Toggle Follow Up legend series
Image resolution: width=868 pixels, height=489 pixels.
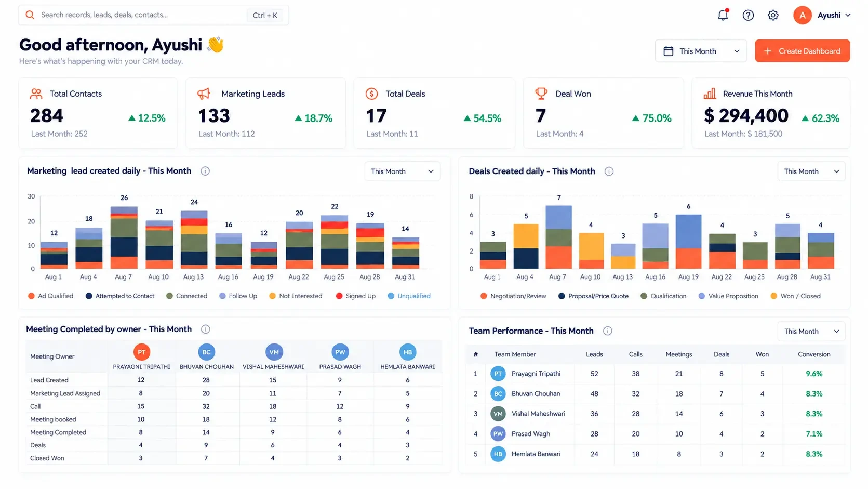point(238,296)
